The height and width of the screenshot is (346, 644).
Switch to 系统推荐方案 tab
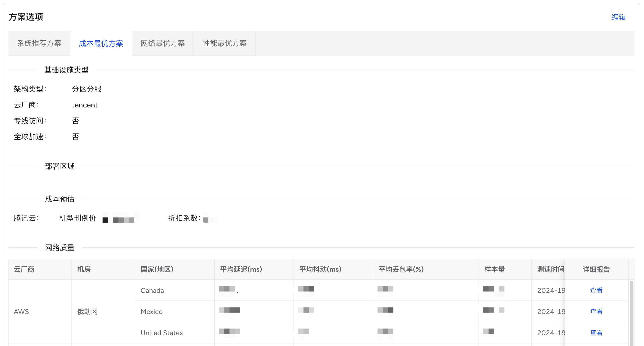pos(39,43)
